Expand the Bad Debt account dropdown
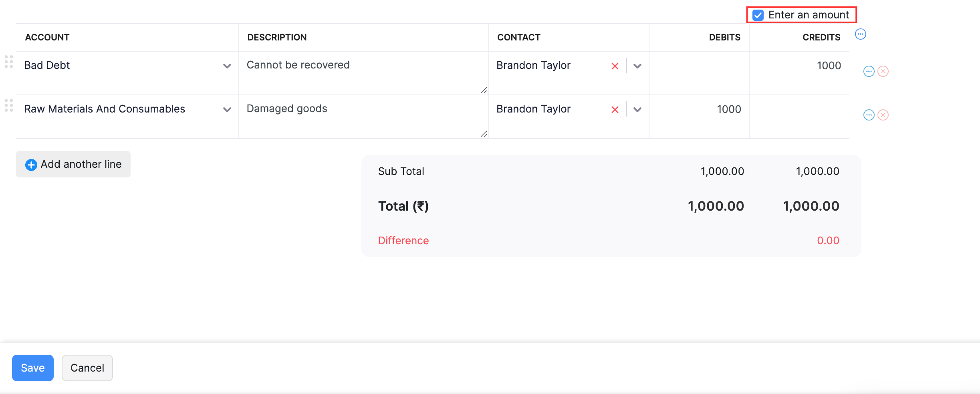This screenshot has height=394, width=980. click(x=227, y=66)
